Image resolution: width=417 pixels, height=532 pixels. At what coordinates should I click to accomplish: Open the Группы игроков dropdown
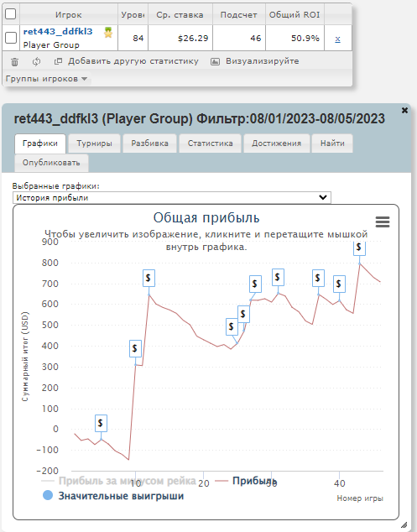pyautogui.click(x=46, y=79)
